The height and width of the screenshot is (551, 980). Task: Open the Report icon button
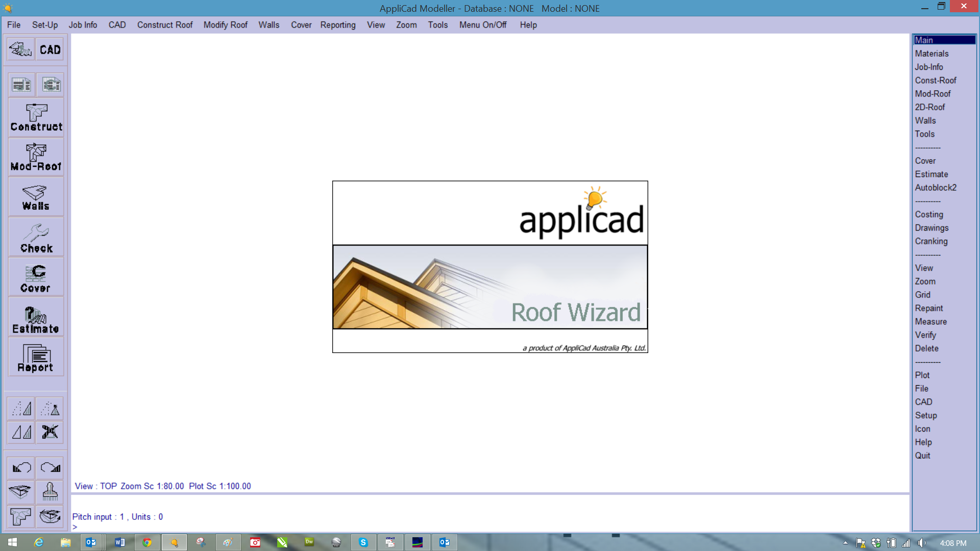tap(36, 358)
